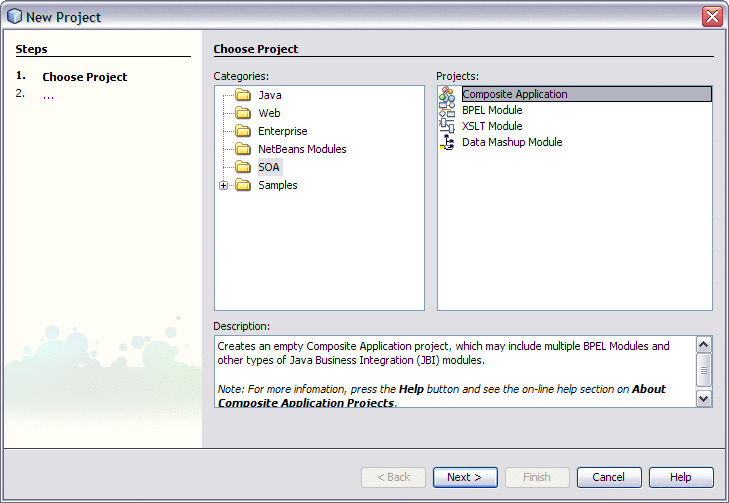Select the Web category
Screen dimensions: 729x503
[269, 113]
